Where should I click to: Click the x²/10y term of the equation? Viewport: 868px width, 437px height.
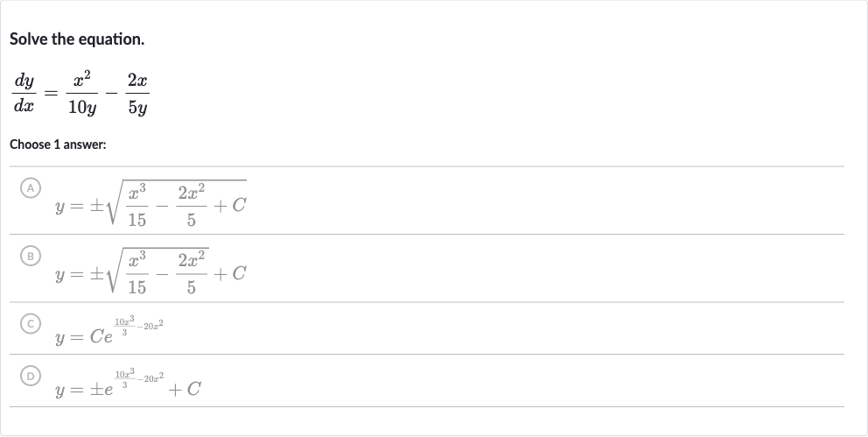82,93
